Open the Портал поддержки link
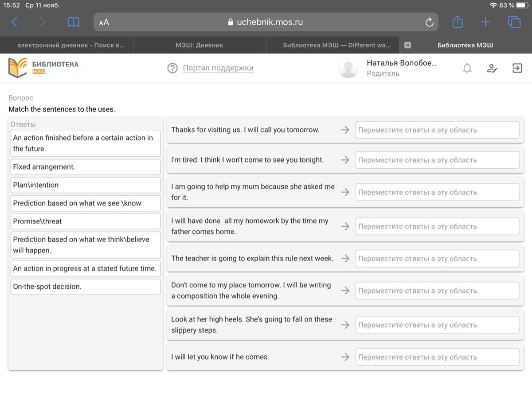Image resolution: width=532 pixels, height=399 pixels. point(218,68)
